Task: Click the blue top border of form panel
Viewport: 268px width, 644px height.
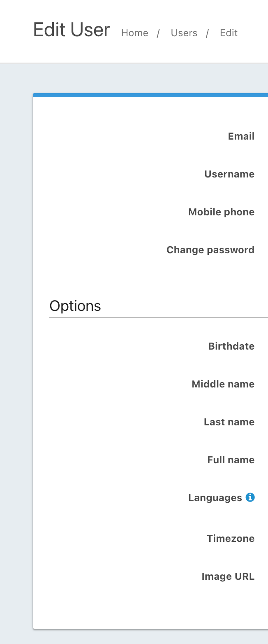Action: (150, 95)
